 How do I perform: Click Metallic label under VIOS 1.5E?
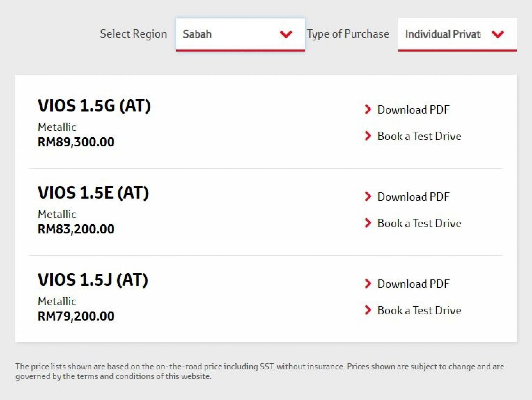click(x=57, y=214)
